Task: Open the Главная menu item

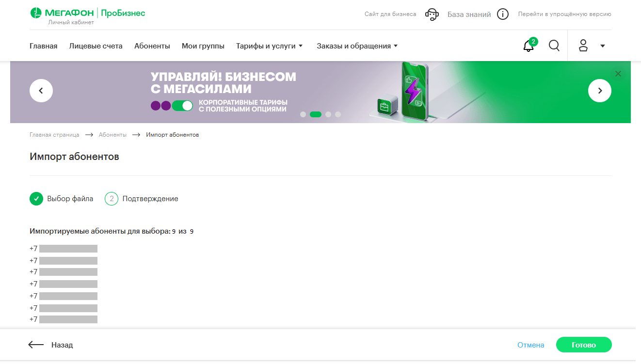Action: (44, 46)
